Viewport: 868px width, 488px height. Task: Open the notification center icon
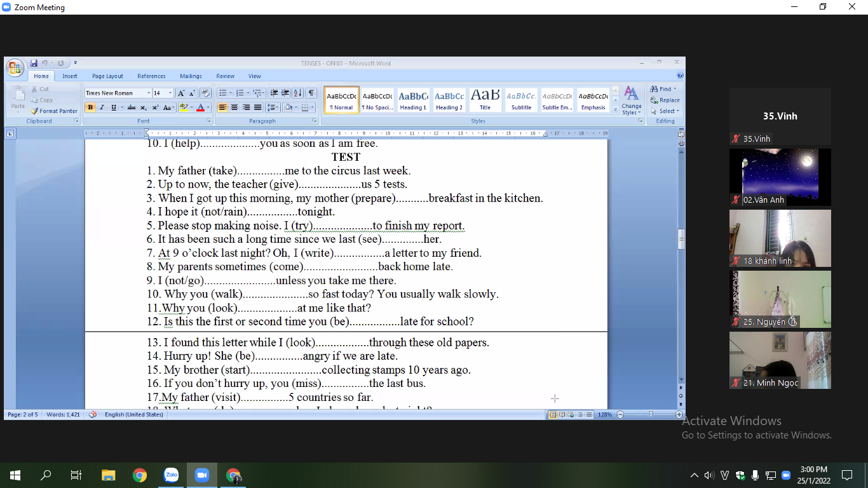point(846,475)
